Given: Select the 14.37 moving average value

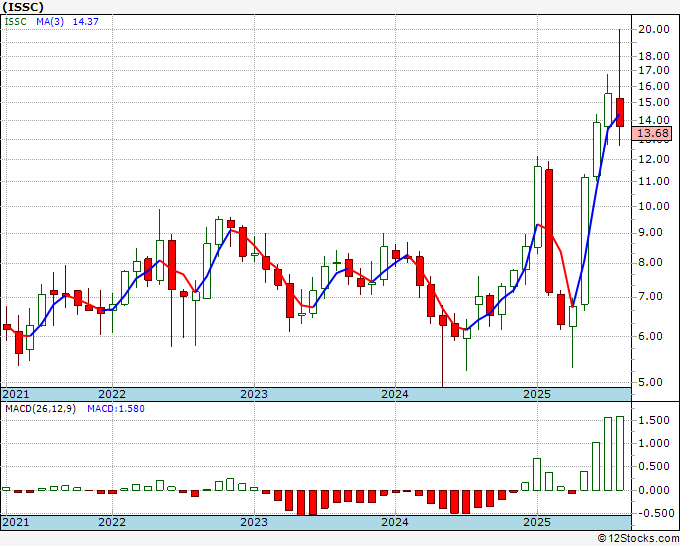Looking at the screenshot, I should pyautogui.click(x=85, y=22).
